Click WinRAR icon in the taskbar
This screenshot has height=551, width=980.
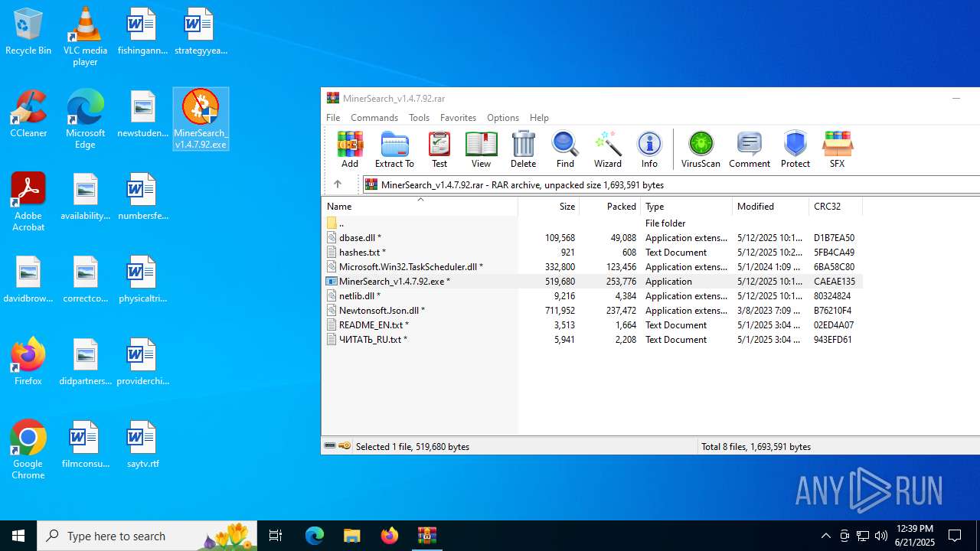pos(427,536)
